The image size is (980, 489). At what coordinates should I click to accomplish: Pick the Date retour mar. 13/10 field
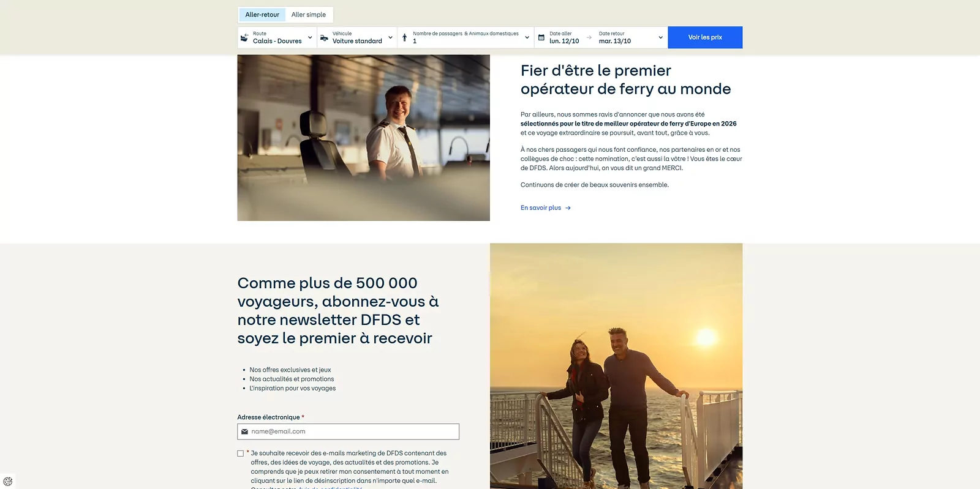(x=615, y=37)
